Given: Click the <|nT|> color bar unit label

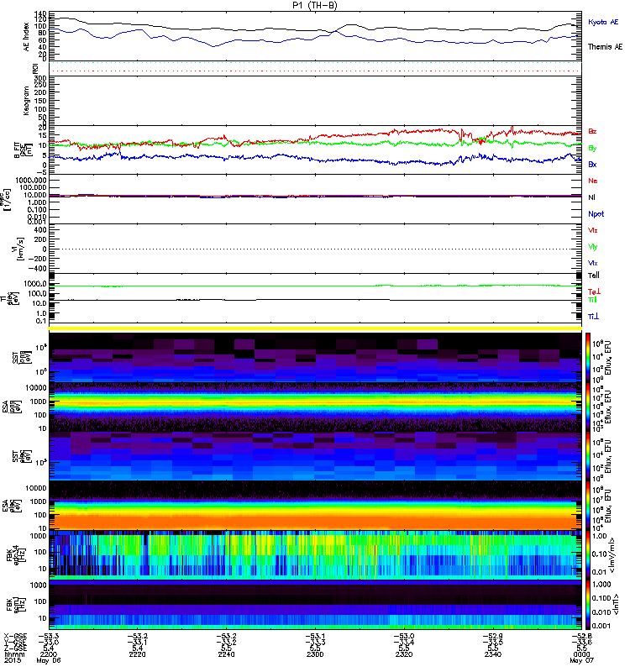Looking at the screenshot, I should (x=616, y=605).
